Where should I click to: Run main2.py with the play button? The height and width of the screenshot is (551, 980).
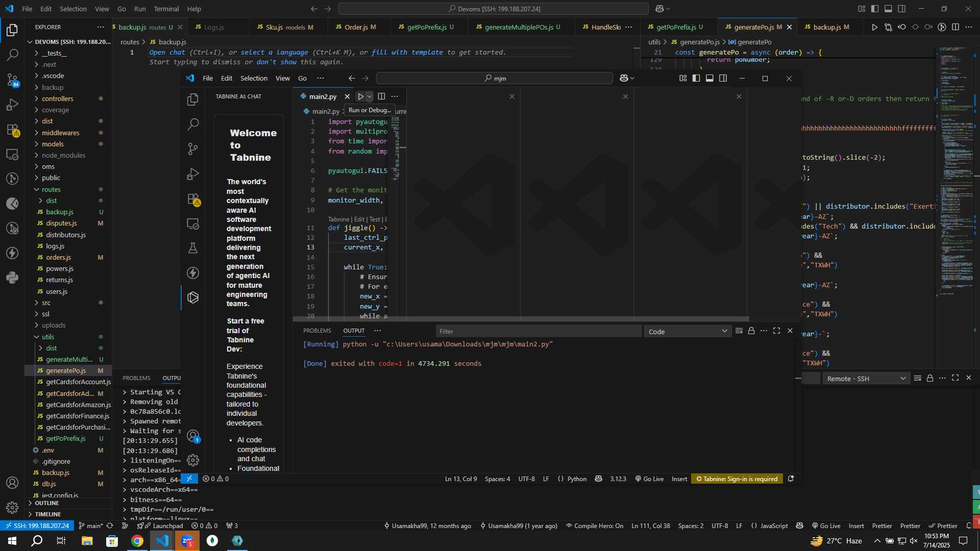pos(361,96)
